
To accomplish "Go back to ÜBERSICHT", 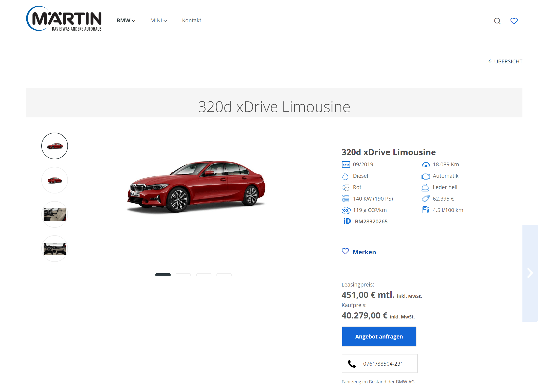I will (x=505, y=61).
